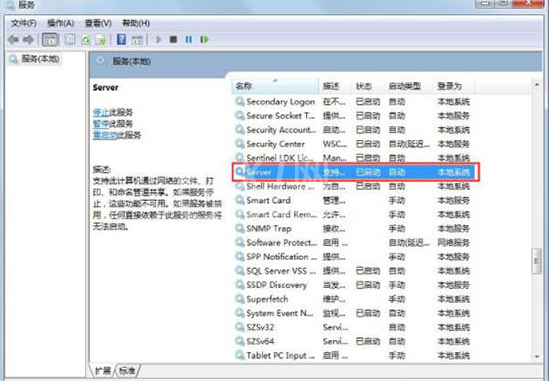
Task: Click the Export List toolbar icon
Action: coord(101,40)
